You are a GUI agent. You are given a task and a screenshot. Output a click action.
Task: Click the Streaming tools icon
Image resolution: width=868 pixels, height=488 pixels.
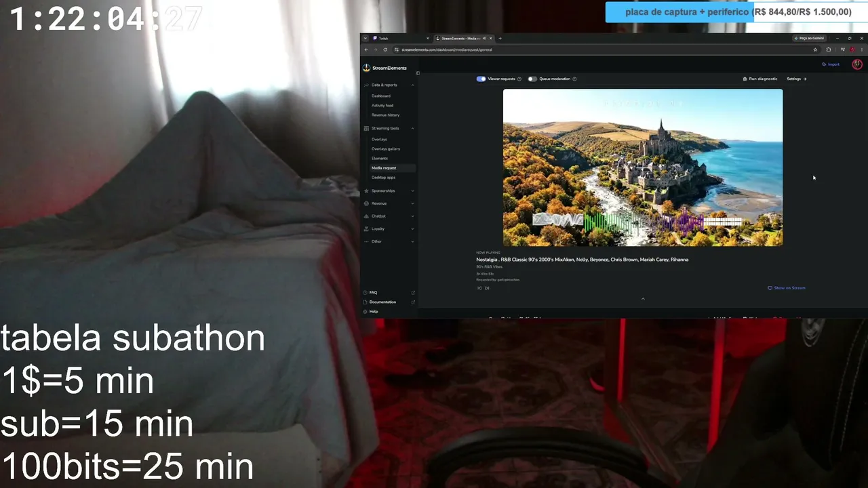point(366,128)
